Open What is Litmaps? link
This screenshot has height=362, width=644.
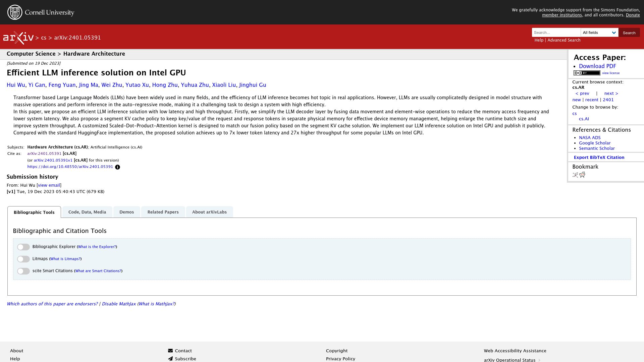[x=65, y=259]
